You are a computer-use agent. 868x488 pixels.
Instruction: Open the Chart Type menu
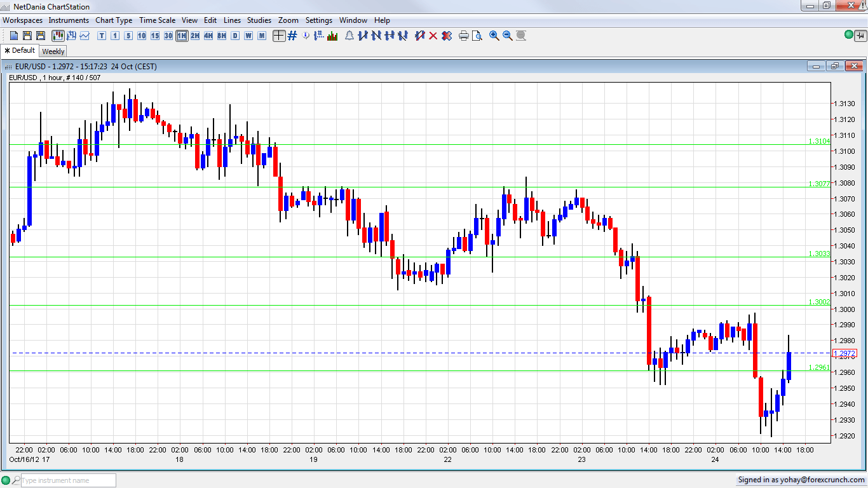(x=114, y=20)
